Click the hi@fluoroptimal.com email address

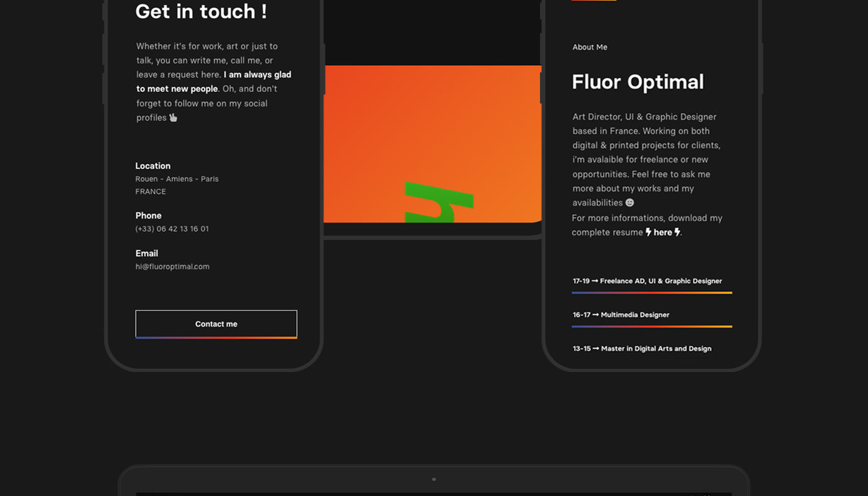coord(172,267)
